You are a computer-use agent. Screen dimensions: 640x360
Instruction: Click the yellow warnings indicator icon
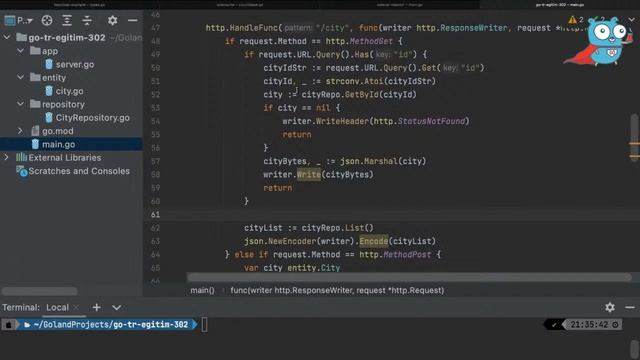(x=572, y=20)
